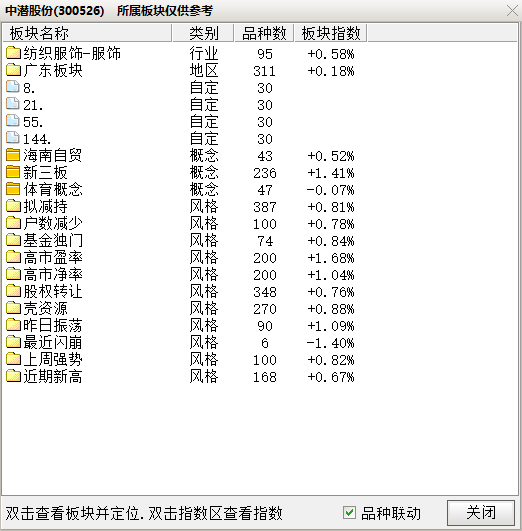The width and height of the screenshot is (522, 531).
Task: Select the 广东板块 row name
Action: pyautogui.click(x=53, y=70)
